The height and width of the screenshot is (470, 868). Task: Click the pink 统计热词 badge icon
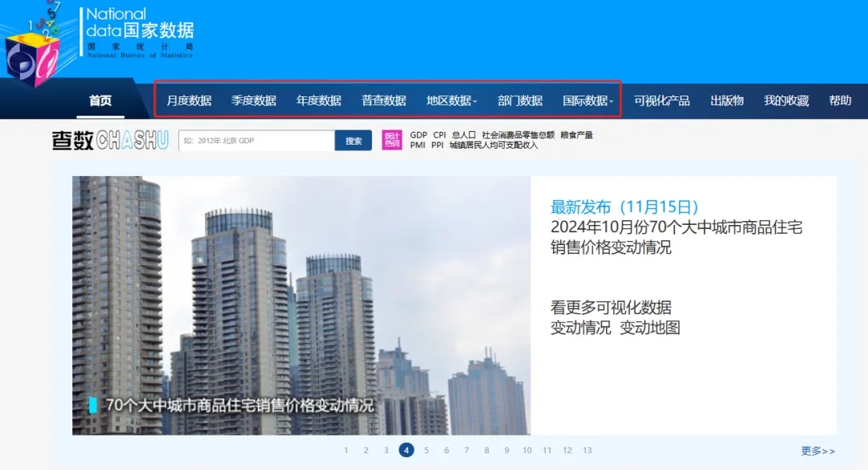point(391,140)
